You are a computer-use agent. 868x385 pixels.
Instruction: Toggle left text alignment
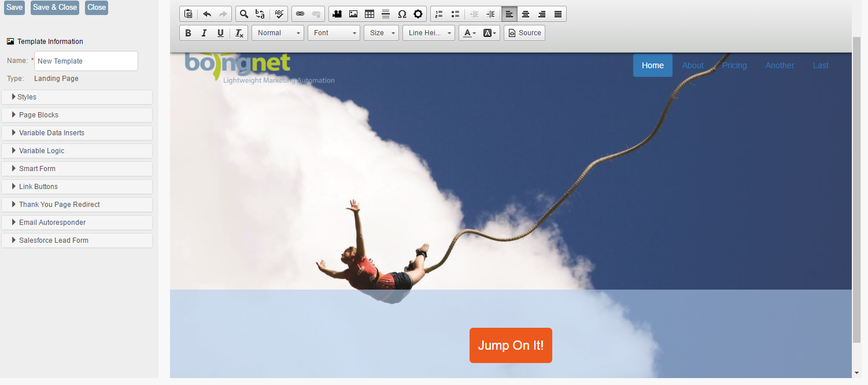coord(509,14)
